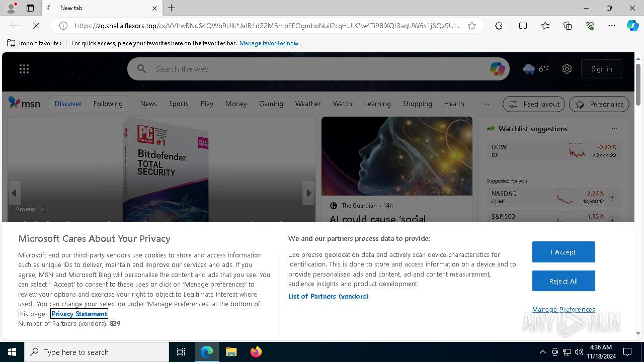The image size is (644, 362).
Task: Open the Watch section
Action: [x=342, y=104]
